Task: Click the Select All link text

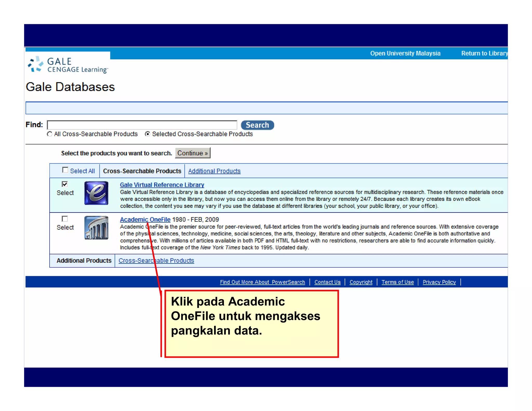Action: (82, 171)
